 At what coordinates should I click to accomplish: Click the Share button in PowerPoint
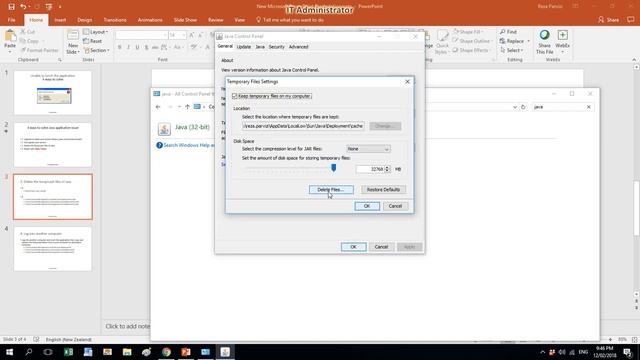click(x=608, y=20)
